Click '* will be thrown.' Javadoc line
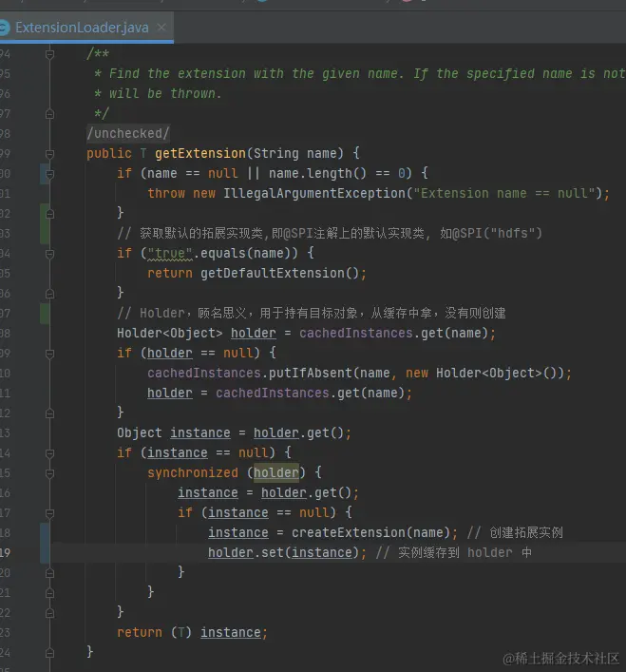This screenshot has height=672, width=626. (x=158, y=93)
